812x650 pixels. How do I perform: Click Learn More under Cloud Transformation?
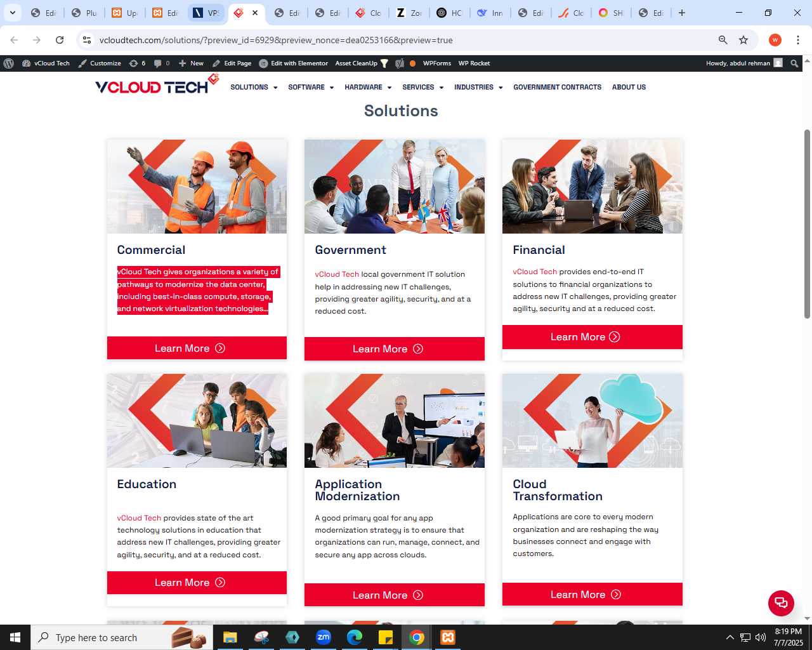(x=593, y=594)
